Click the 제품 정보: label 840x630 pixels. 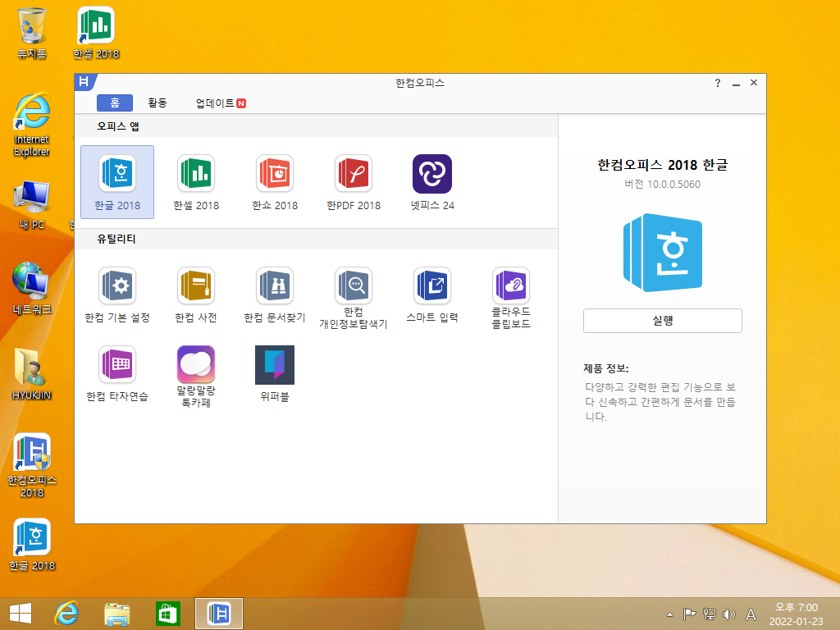pyautogui.click(x=606, y=368)
